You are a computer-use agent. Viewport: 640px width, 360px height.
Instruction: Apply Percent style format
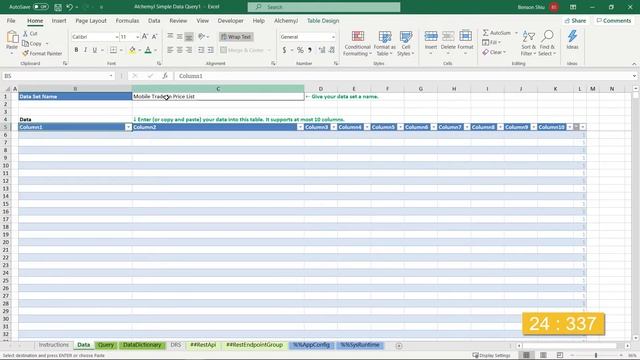point(300,50)
